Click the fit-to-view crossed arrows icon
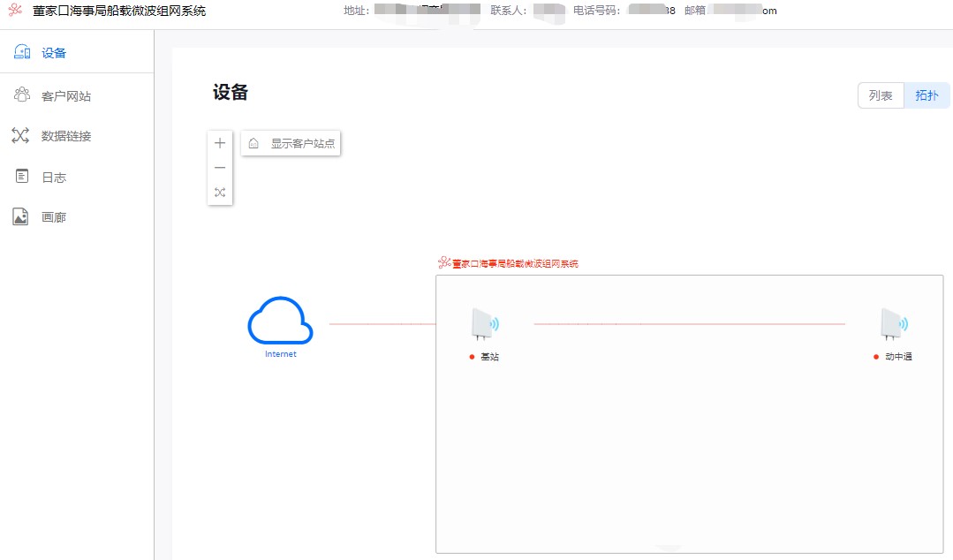The height and width of the screenshot is (560, 953). [219, 192]
